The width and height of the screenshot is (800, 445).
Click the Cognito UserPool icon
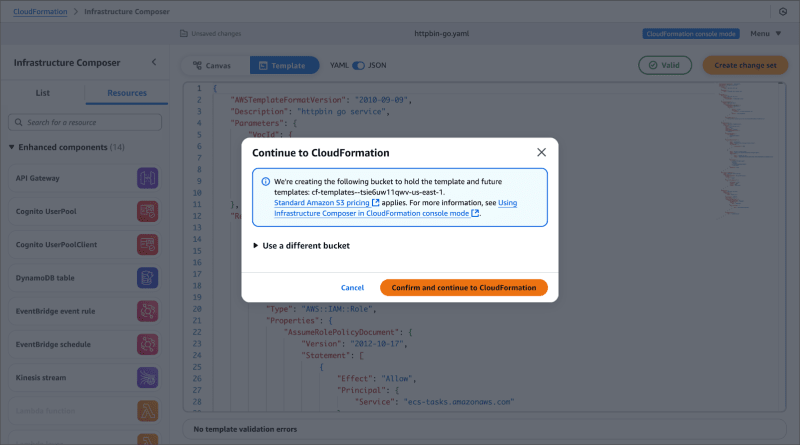click(147, 211)
